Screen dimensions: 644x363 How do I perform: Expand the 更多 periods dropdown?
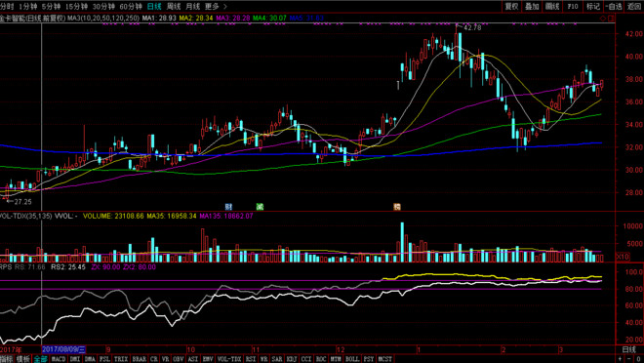(x=212, y=7)
